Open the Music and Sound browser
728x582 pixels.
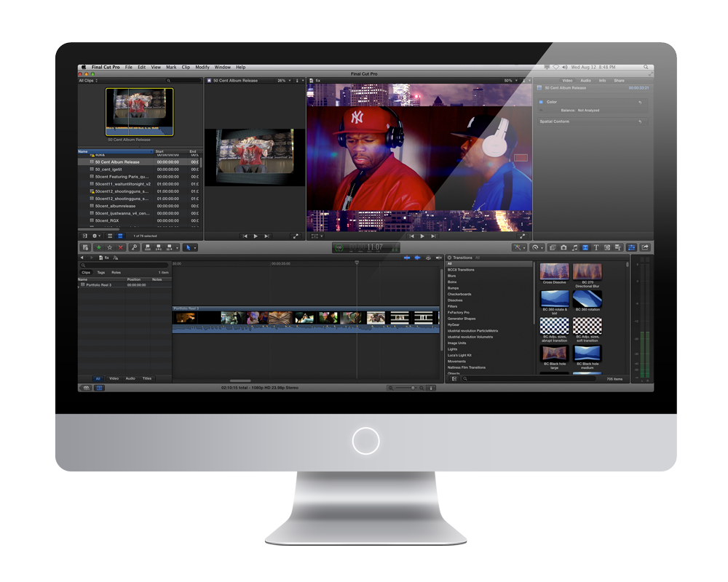tap(575, 248)
